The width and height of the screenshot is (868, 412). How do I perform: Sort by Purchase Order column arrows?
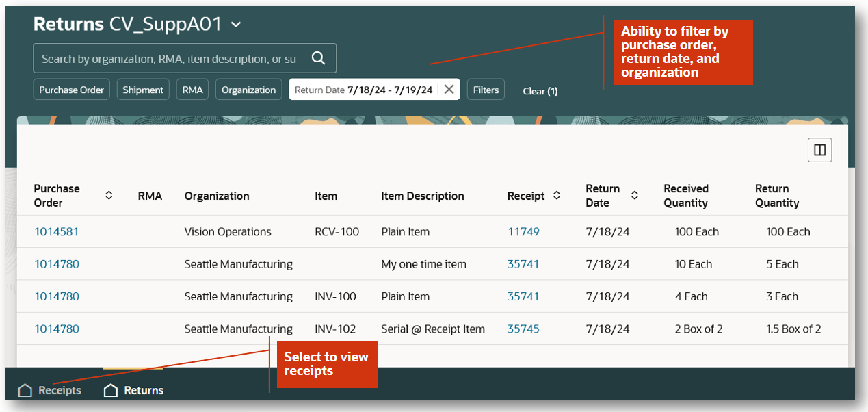point(109,196)
